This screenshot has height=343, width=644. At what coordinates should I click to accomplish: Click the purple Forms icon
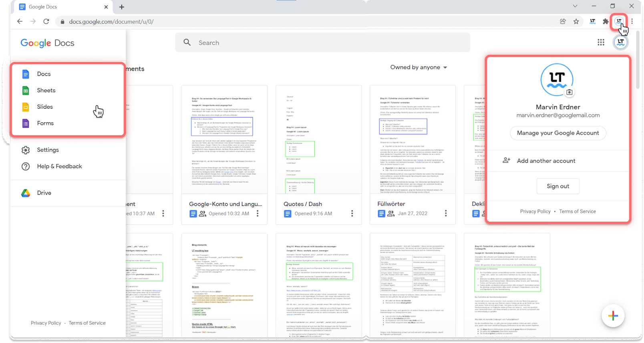tap(26, 123)
